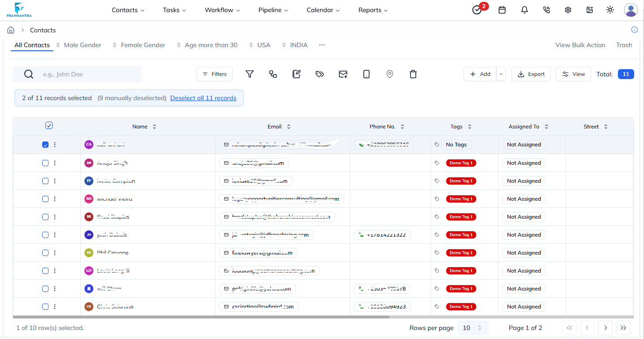Open the Reports menu
Image resolution: width=644 pixels, height=339 pixels.
coord(373,10)
